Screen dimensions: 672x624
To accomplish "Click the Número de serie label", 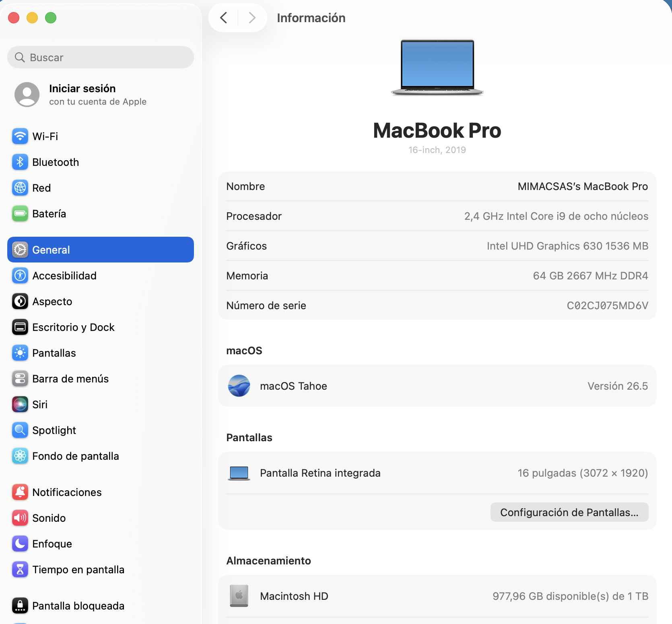I will point(266,306).
